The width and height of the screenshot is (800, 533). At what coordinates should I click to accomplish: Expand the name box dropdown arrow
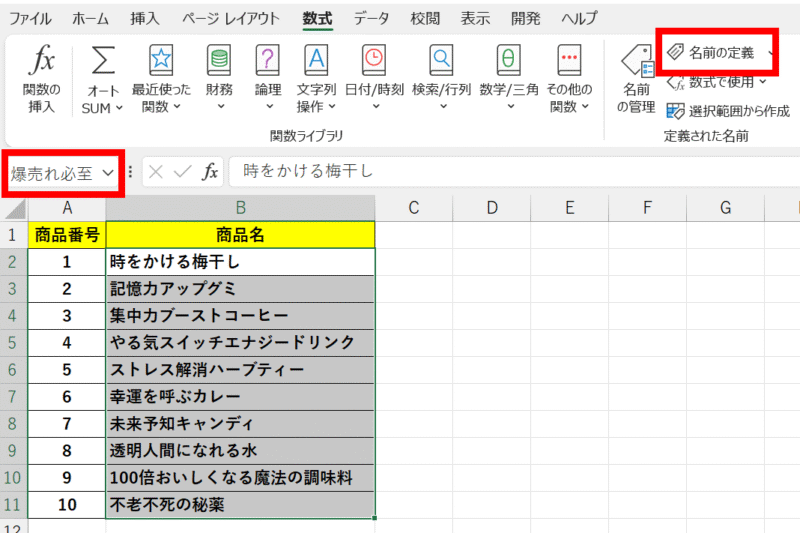[x=108, y=173]
